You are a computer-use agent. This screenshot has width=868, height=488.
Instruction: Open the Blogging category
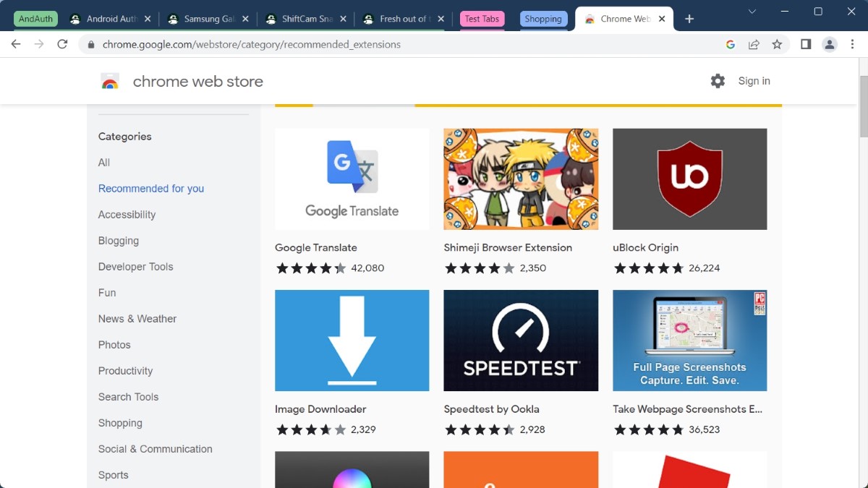click(x=119, y=241)
